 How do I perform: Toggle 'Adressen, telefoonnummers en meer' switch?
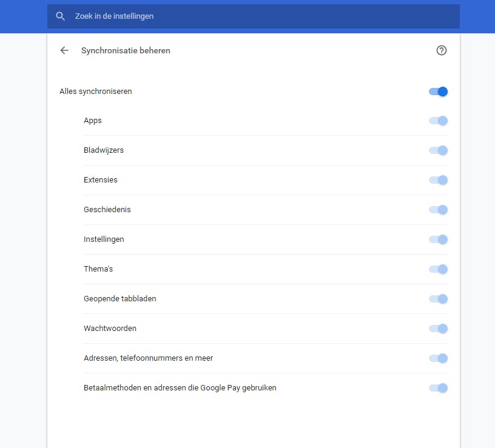point(438,358)
